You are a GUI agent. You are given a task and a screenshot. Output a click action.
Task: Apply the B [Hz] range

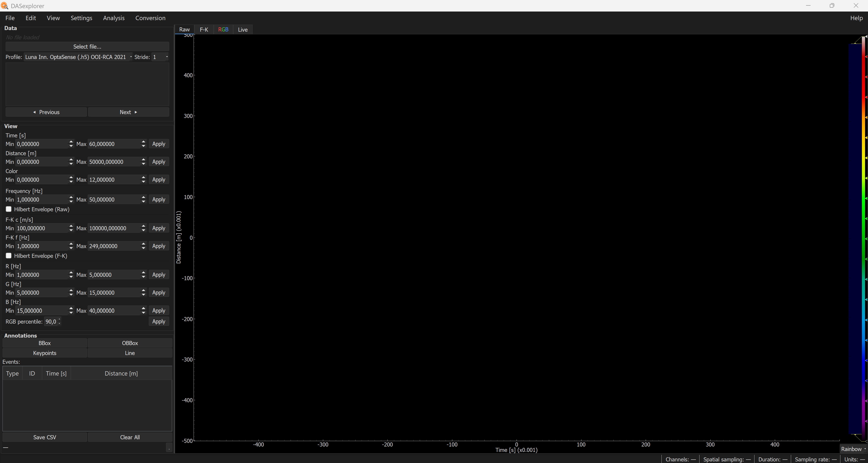point(159,310)
